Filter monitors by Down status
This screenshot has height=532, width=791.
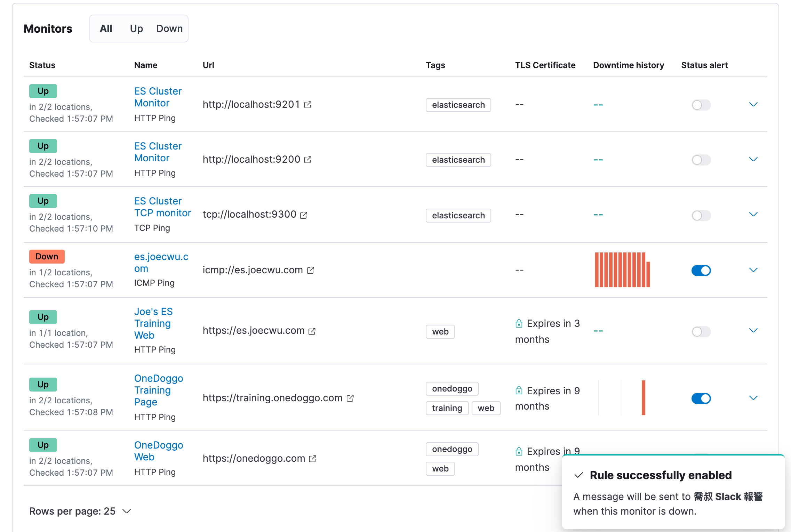click(x=169, y=29)
